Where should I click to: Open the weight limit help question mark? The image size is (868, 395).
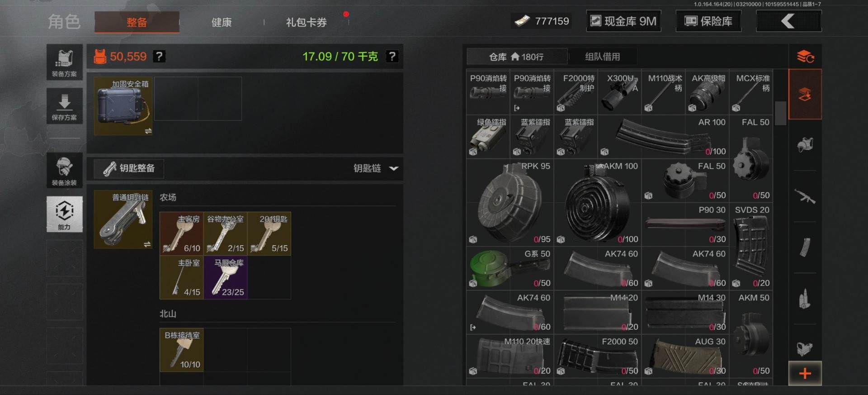[x=392, y=57]
